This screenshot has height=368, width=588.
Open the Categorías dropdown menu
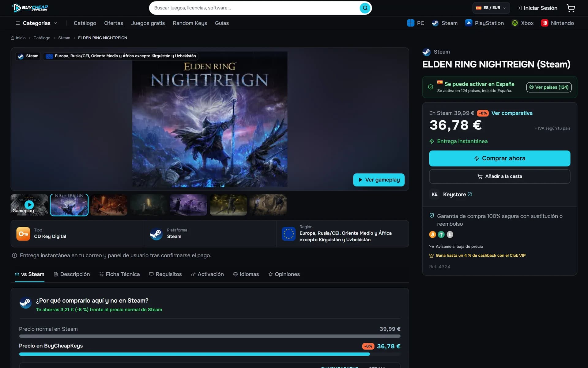[x=36, y=23]
